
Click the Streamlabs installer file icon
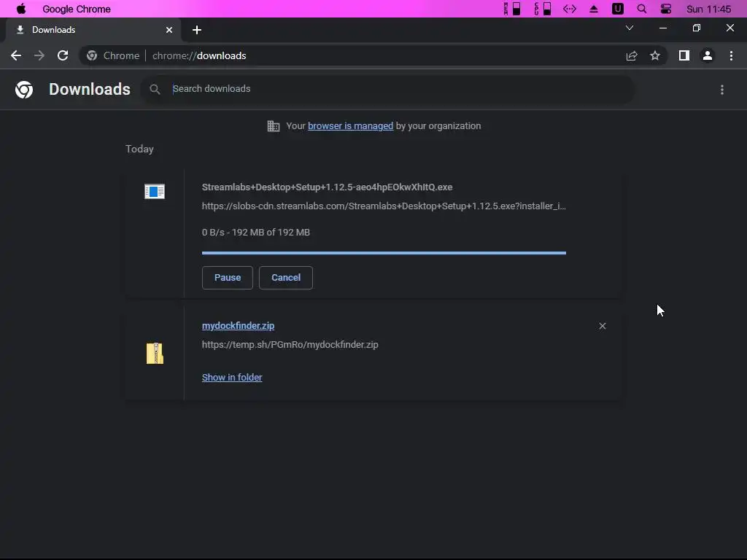(155, 192)
